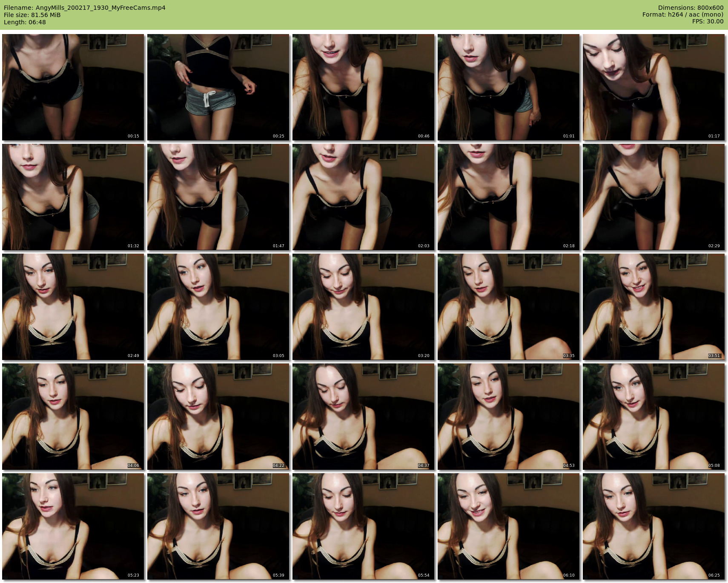Select the thumbnail timestamped 06:25
Image resolution: width=728 pixels, height=583 pixels.
tap(653, 526)
